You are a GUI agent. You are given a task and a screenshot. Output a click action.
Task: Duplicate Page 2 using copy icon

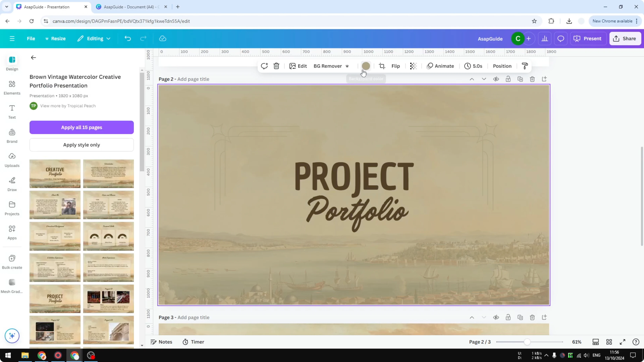tap(520, 79)
